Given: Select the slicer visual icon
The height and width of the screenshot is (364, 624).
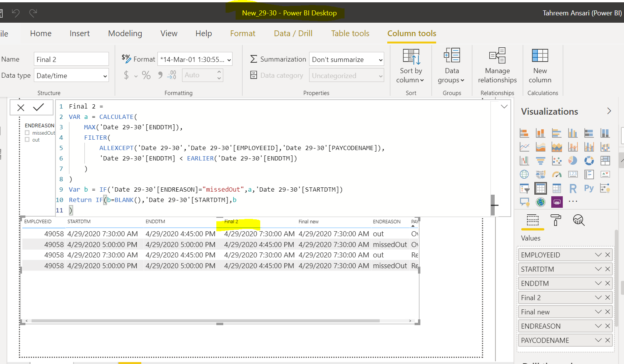Looking at the screenshot, I should coord(524,188).
